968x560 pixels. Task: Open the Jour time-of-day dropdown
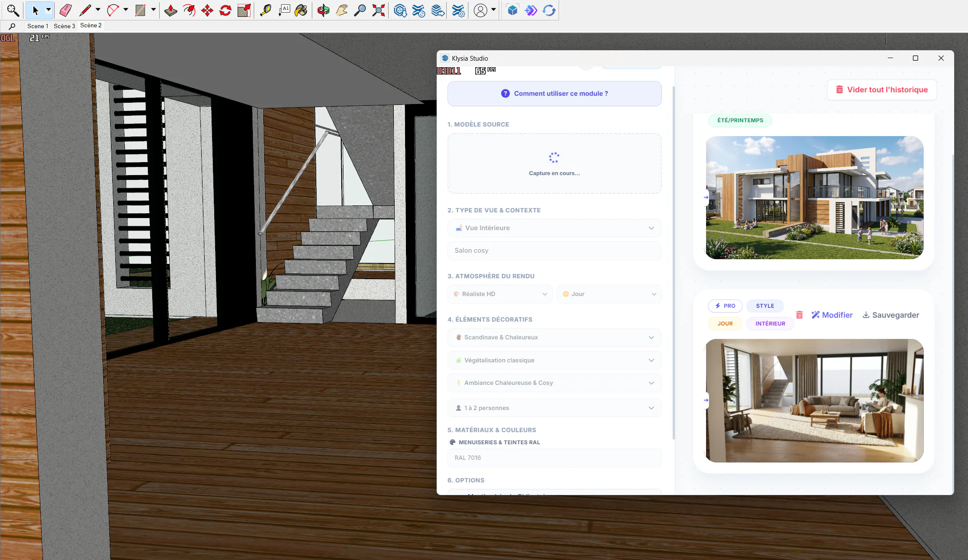pos(609,294)
